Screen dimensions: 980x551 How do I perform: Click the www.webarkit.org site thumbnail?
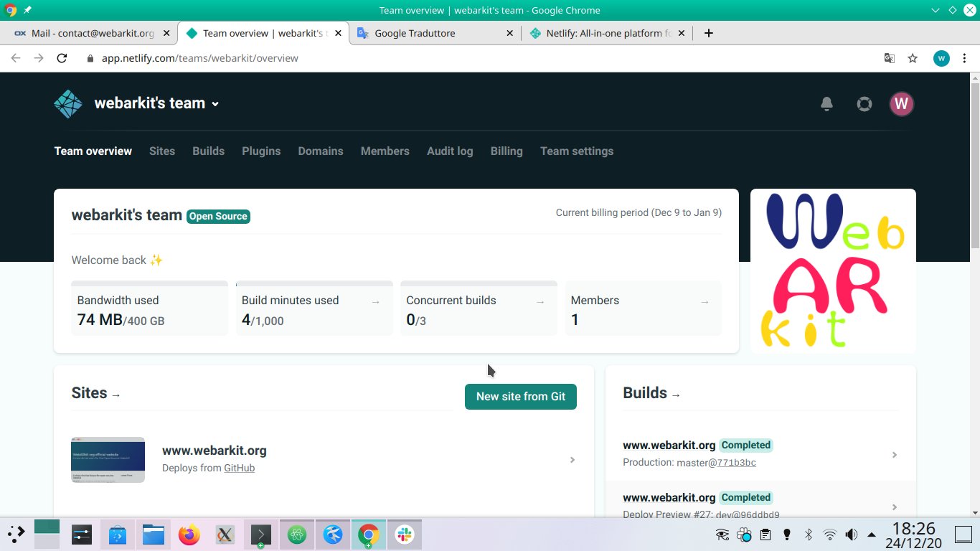click(x=108, y=460)
